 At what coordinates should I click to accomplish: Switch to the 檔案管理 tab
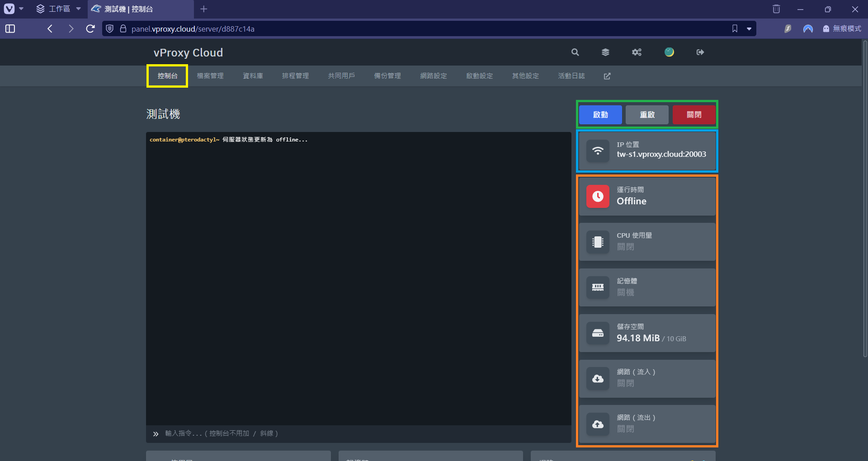click(210, 76)
